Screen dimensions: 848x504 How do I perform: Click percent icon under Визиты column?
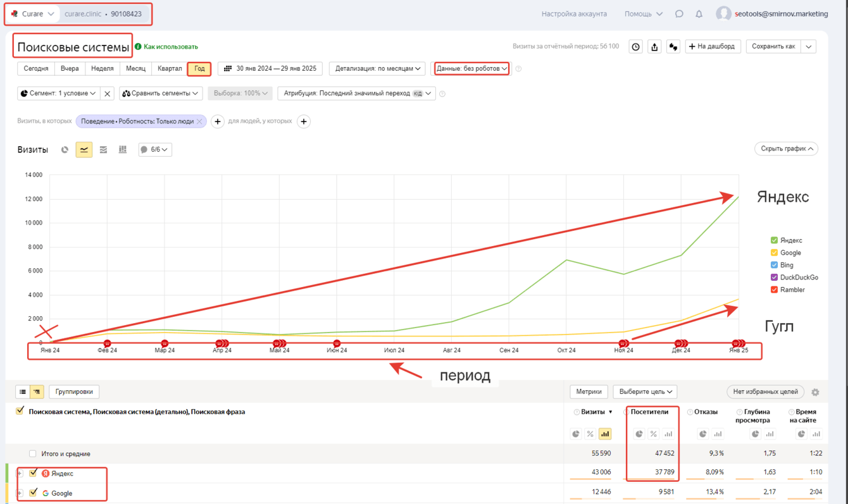click(x=590, y=434)
